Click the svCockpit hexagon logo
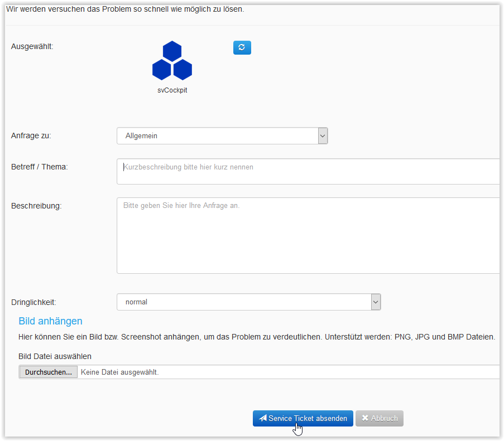Image resolution: width=504 pixels, height=441 pixels. [x=172, y=61]
